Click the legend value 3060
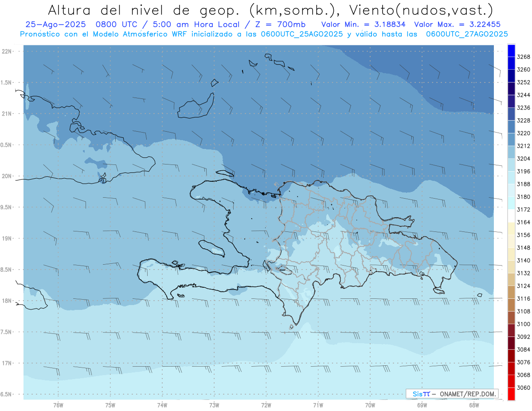The height and width of the screenshot is (411, 532). 524,388
